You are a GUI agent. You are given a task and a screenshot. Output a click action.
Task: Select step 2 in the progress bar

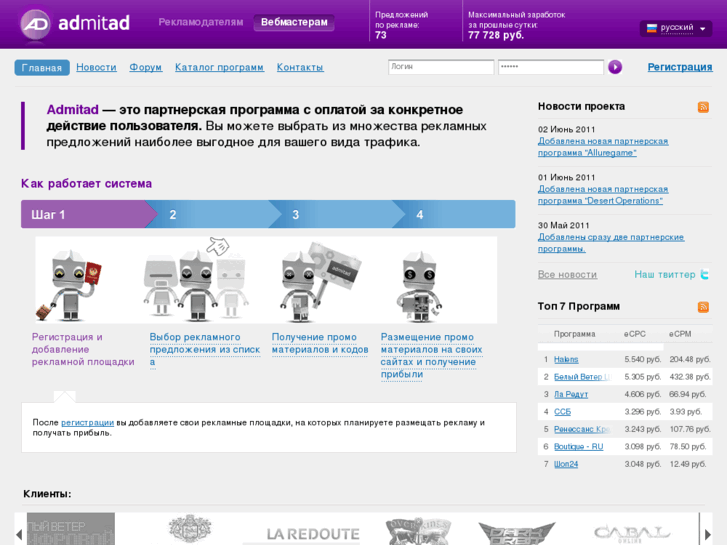coord(213,214)
